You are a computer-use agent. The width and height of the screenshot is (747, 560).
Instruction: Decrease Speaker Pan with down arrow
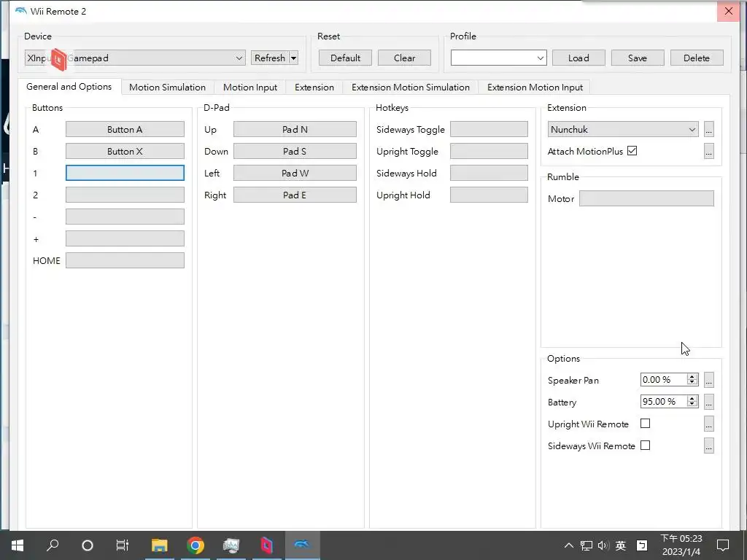coord(692,382)
